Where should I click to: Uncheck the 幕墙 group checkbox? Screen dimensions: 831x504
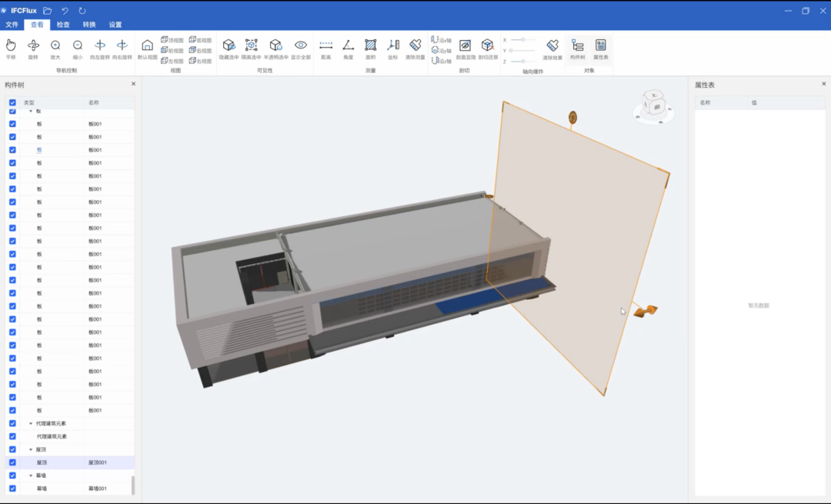pos(12,476)
